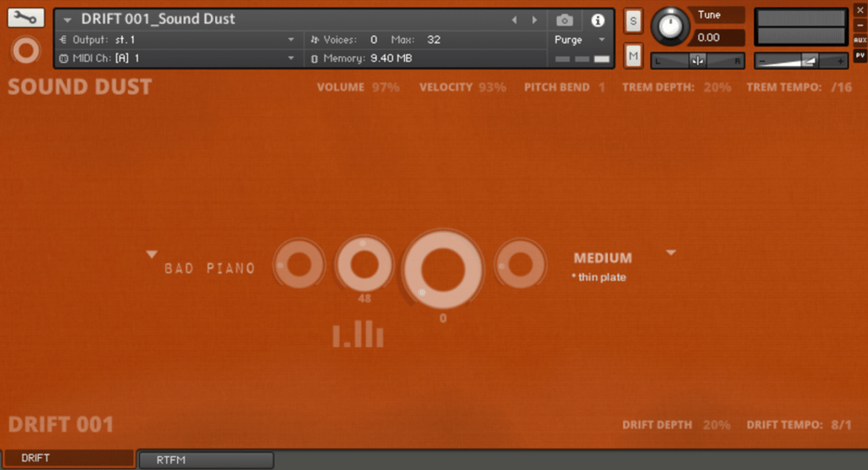The image size is (868, 470).
Task: Click the VELOCITY 93% value
Action: [492, 87]
